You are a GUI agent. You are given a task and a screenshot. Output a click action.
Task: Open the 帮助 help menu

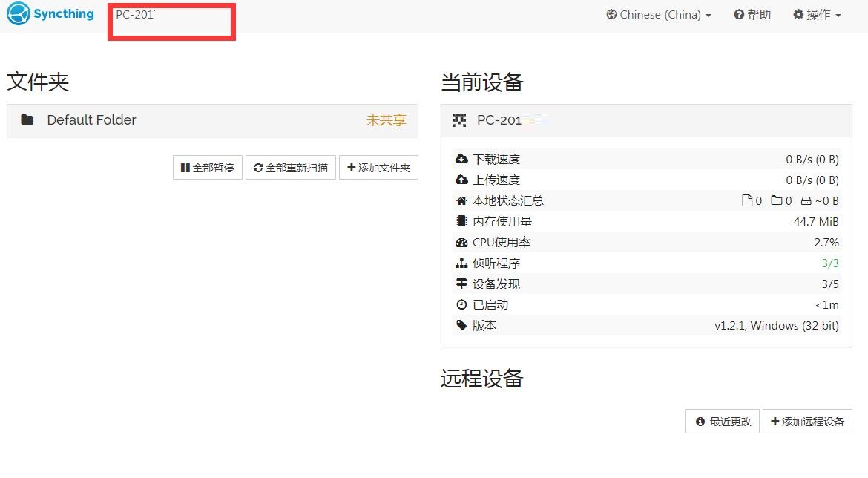tap(752, 14)
